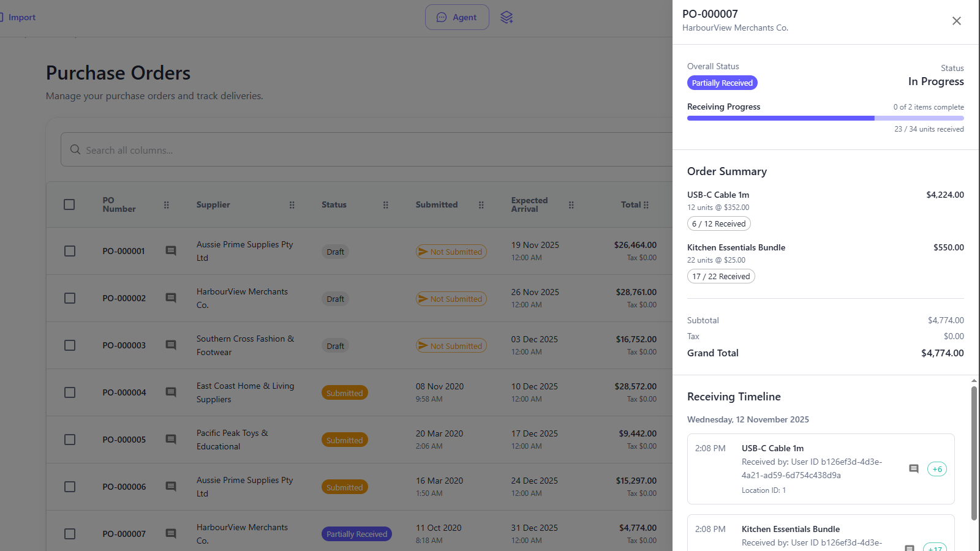Click the Total column grip handle
This screenshot has width=980, height=551.
point(646,205)
